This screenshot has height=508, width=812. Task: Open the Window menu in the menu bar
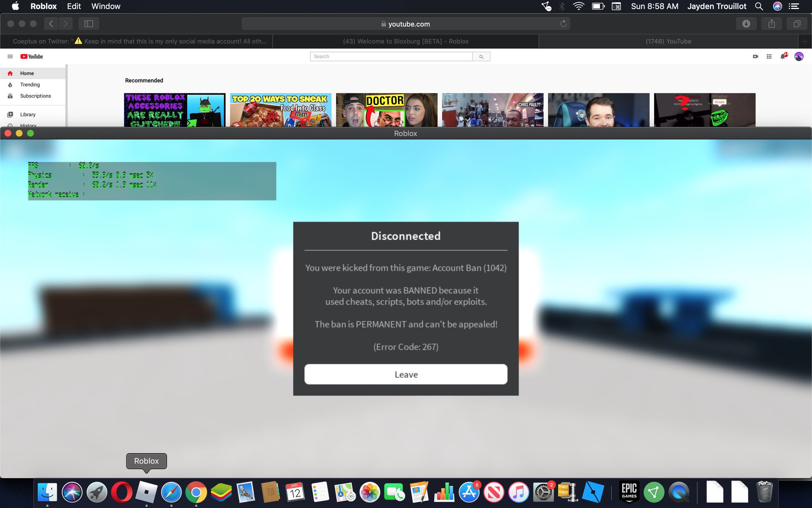click(x=105, y=6)
